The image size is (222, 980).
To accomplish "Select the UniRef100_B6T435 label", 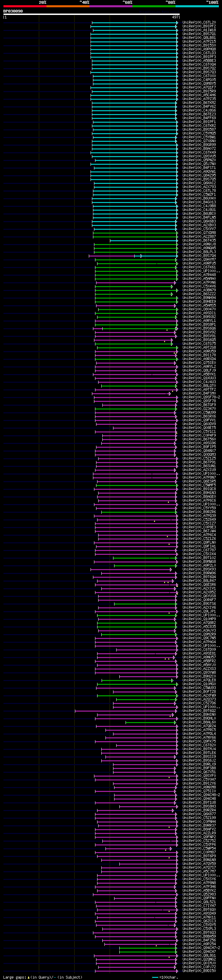I will point(199,241).
